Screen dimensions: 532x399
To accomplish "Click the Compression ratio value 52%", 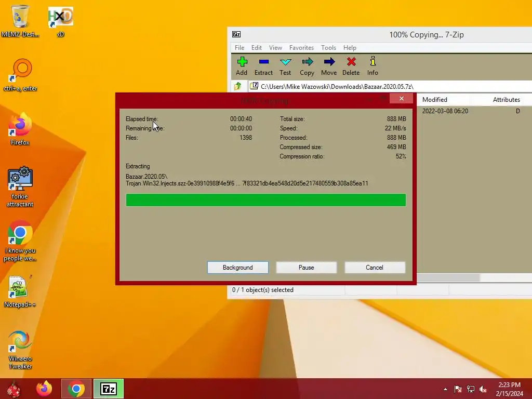I will click(401, 156).
